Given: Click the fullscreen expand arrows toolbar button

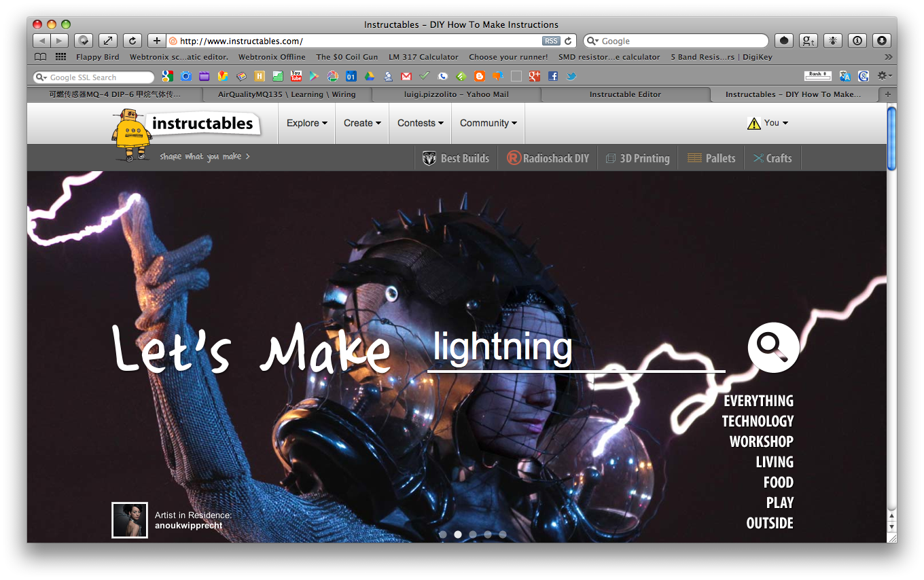Looking at the screenshot, I should click(107, 41).
